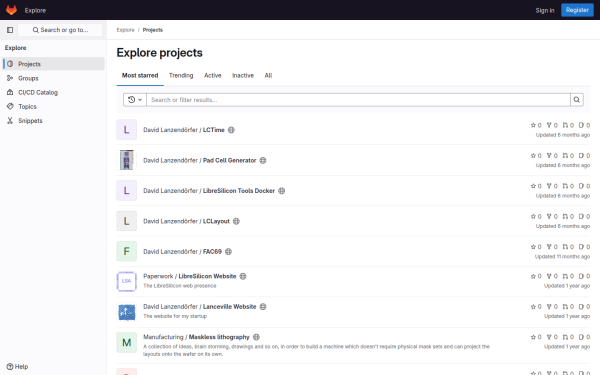Click merge requests count for LCLayout
The height and width of the screenshot is (375, 600).
(568, 217)
